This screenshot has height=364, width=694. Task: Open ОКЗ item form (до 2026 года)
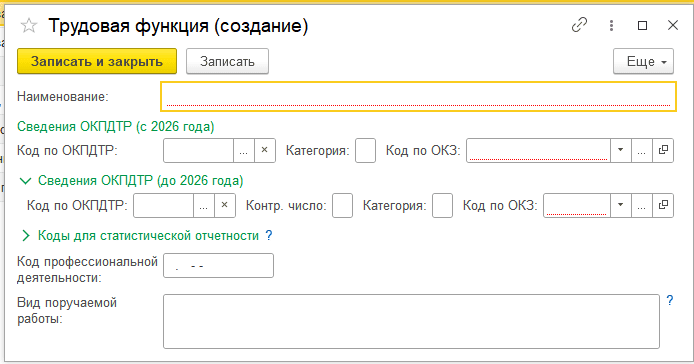[663, 205]
